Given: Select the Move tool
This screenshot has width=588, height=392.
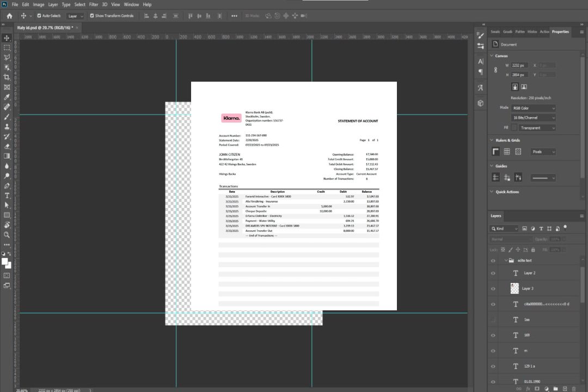Looking at the screenshot, I should tap(7, 38).
